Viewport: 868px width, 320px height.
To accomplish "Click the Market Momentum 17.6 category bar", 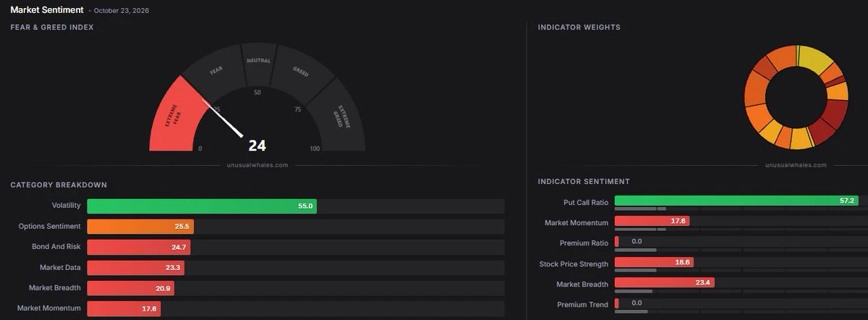I will (x=124, y=308).
